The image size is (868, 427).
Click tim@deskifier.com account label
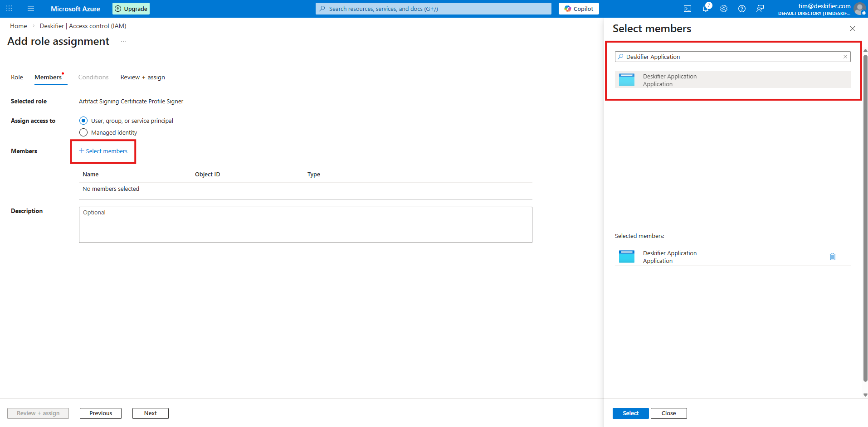(x=824, y=6)
